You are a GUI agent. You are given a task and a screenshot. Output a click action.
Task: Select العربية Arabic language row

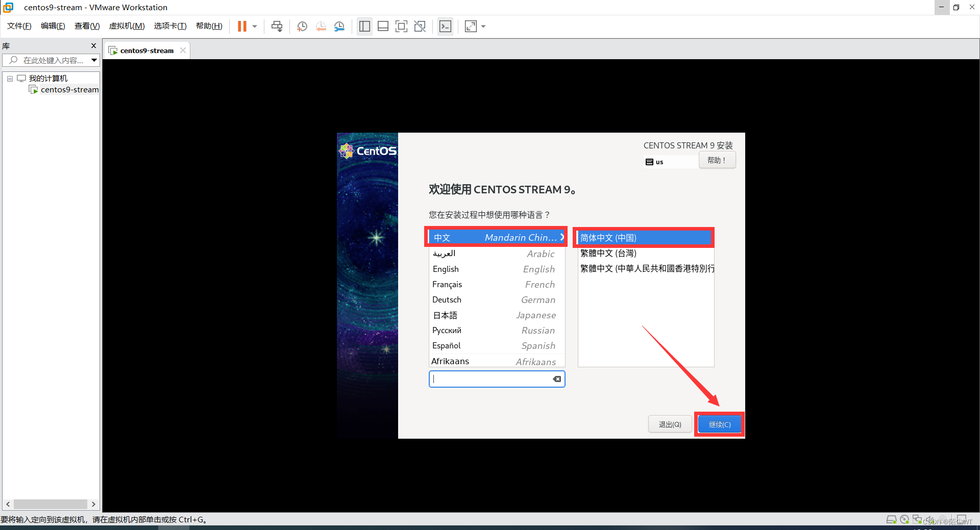497,254
